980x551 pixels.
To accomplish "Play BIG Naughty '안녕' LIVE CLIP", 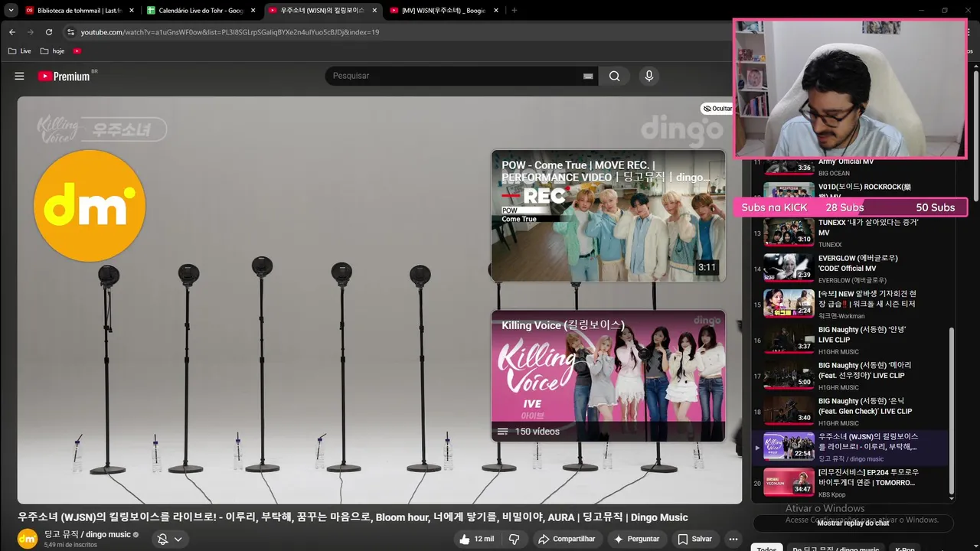I will (x=850, y=340).
